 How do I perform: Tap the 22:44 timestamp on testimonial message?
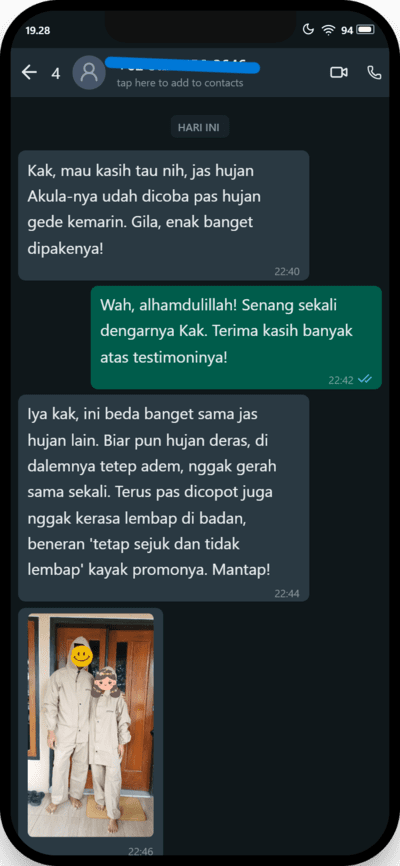point(287,594)
